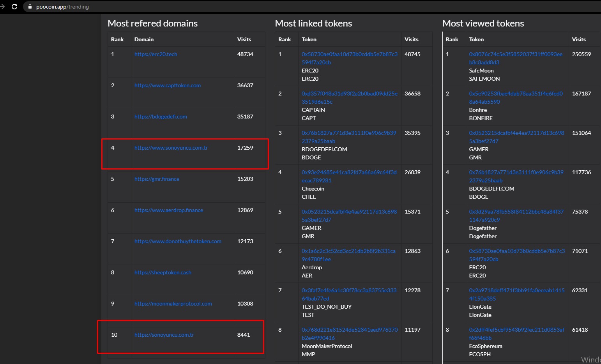Go to https://moonmakerprotocol.com link
Viewport: 601px width, 364px height.
(173, 304)
